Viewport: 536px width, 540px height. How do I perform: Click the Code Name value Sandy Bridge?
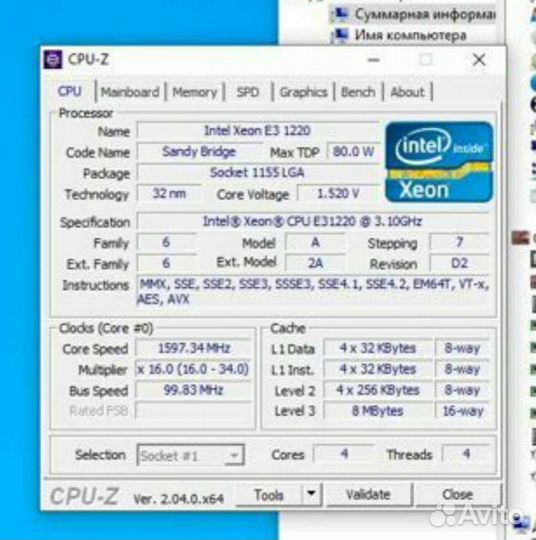click(x=199, y=152)
